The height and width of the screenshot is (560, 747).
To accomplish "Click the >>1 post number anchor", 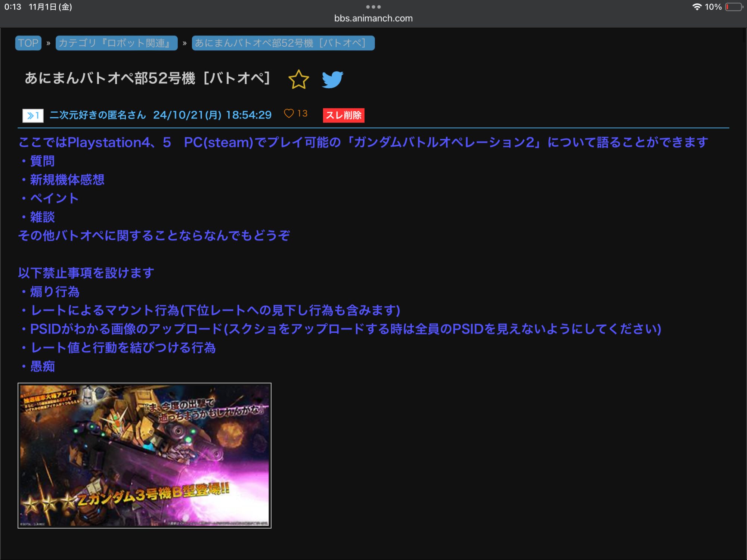I will pos(33,116).
